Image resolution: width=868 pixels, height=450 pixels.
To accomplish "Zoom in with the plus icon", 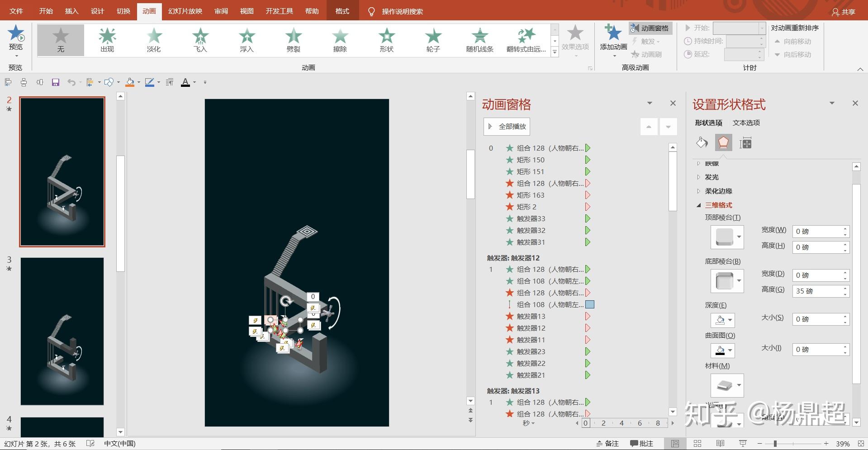I will [826, 444].
